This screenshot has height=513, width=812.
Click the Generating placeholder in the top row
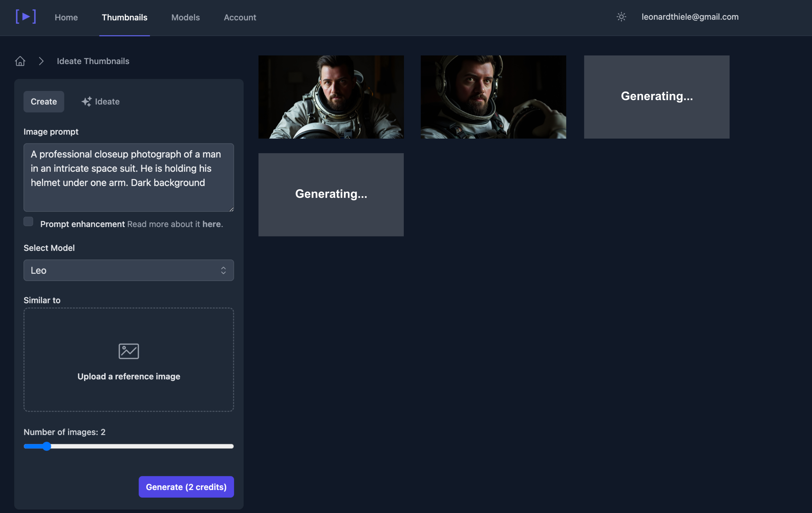click(657, 97)
